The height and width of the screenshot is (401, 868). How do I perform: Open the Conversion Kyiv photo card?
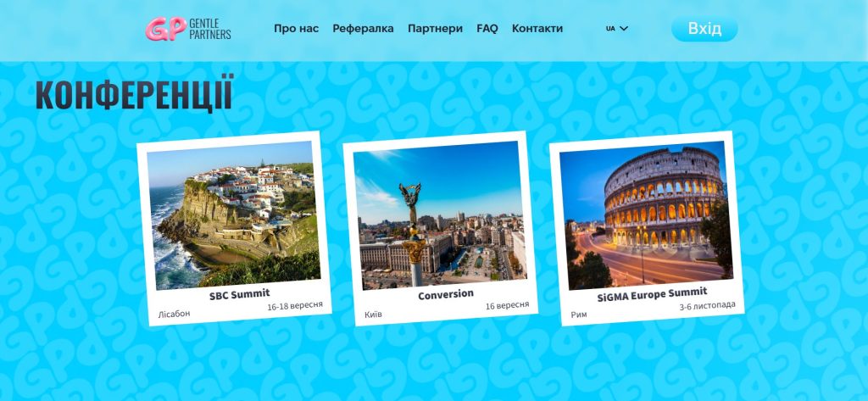click(x=440, y=214)
